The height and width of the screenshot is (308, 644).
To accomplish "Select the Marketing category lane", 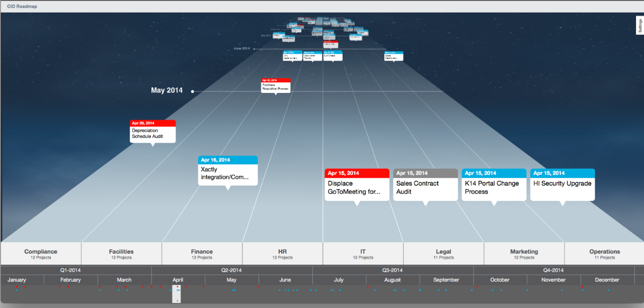I will coord(524,254).
